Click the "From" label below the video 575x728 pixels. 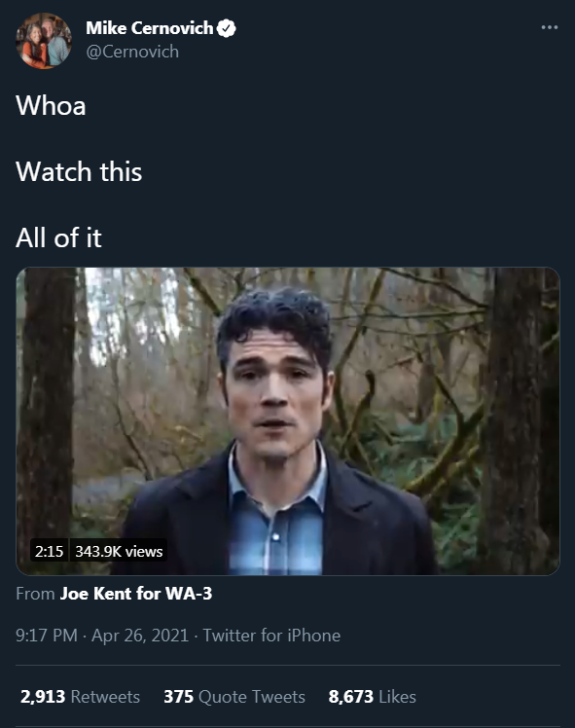(35, 594)
